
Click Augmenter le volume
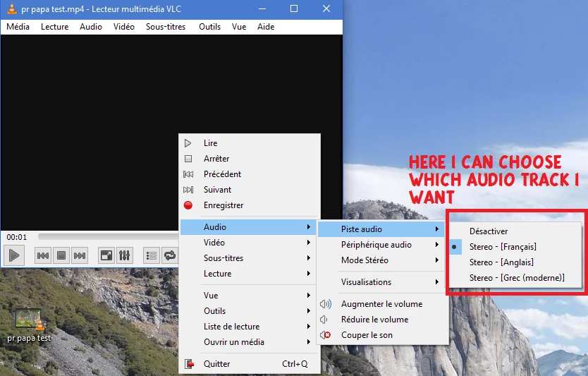(383, 304)
